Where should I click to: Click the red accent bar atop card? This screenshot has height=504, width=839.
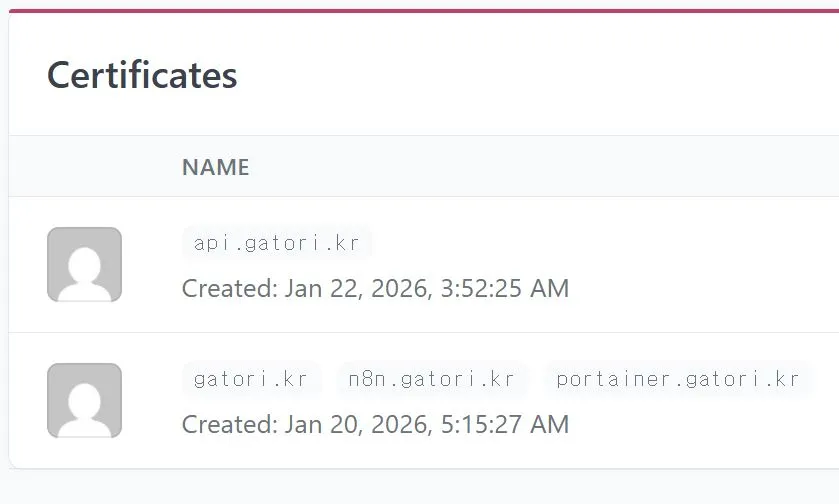pos(420,10)
